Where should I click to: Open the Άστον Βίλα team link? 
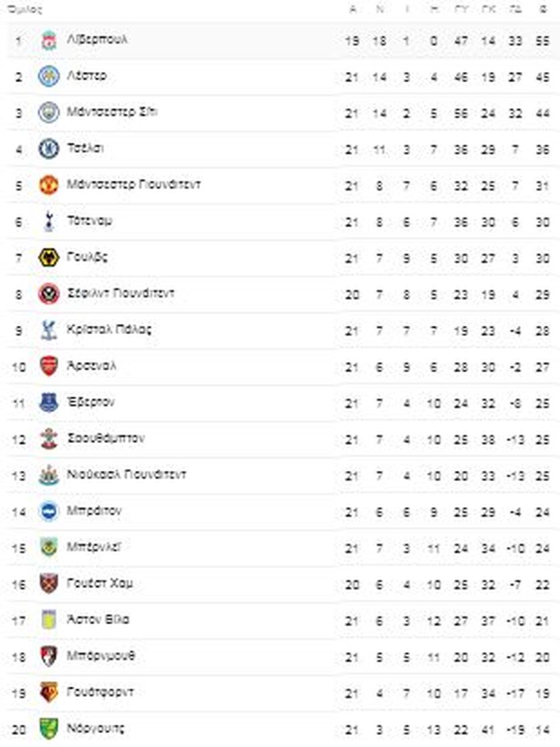[x=98, y=620]
